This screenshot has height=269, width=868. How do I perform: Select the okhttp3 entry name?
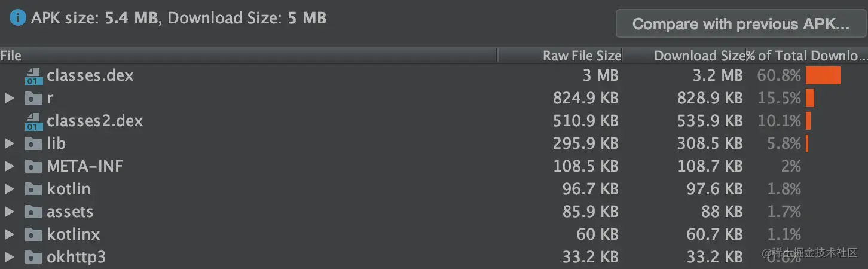[x=77, y=257]
